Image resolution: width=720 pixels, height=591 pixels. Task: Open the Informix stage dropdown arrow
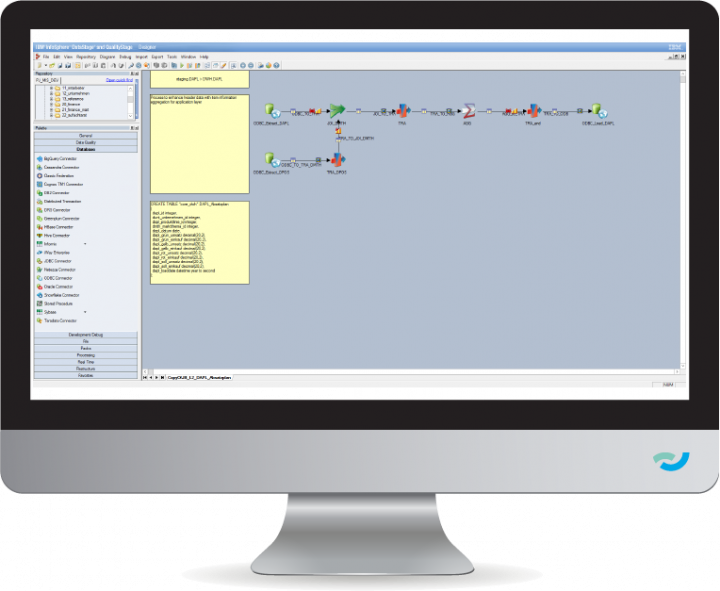coord(85,244)
